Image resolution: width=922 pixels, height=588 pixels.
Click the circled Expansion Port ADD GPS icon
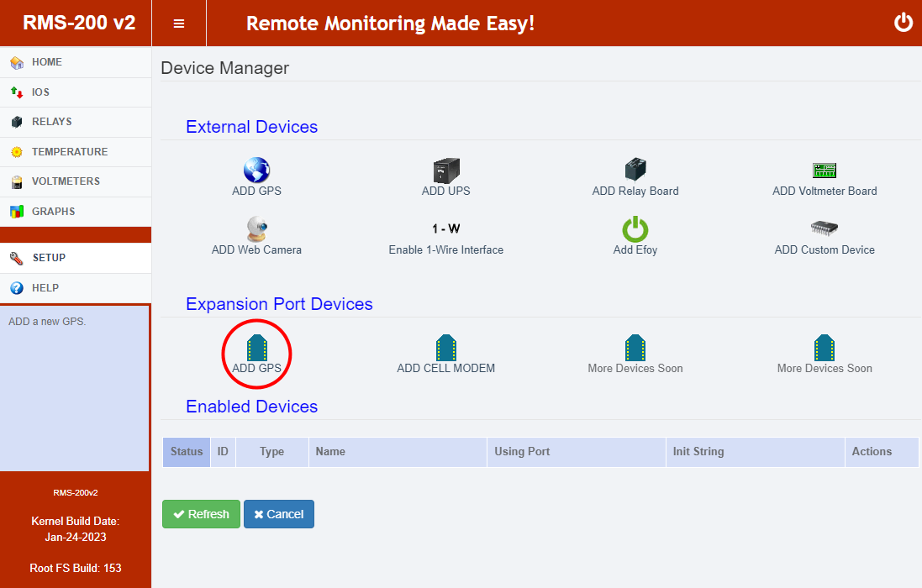256,348
